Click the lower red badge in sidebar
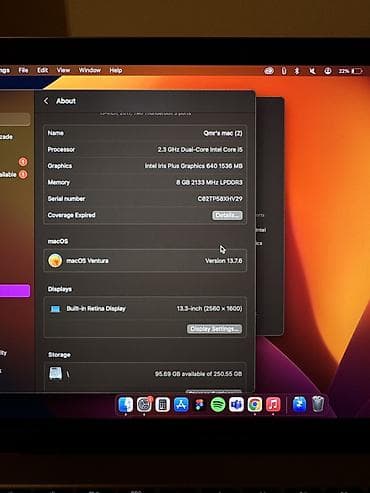The image size is (370, 493). coord(23,174)
